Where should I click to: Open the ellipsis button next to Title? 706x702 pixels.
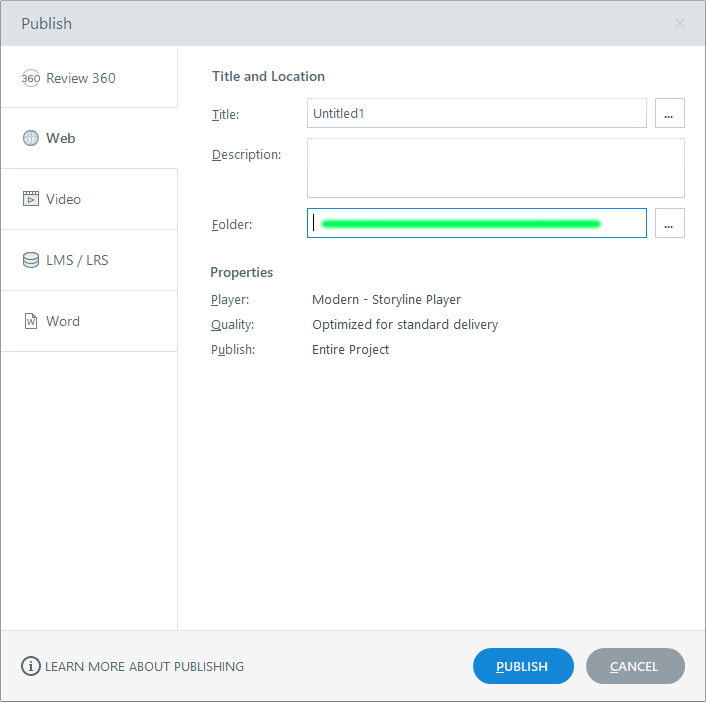[x=669, y=114]
